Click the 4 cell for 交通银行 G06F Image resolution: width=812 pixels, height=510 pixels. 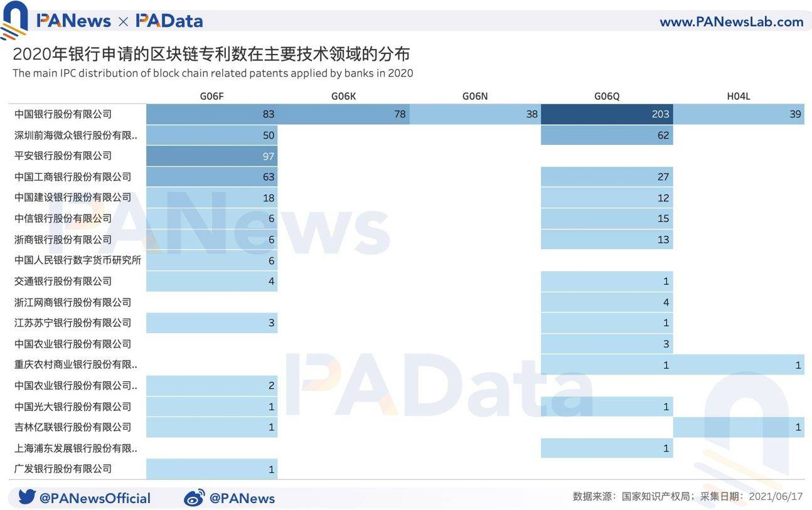pyautogui.click(x=212, y=281)
